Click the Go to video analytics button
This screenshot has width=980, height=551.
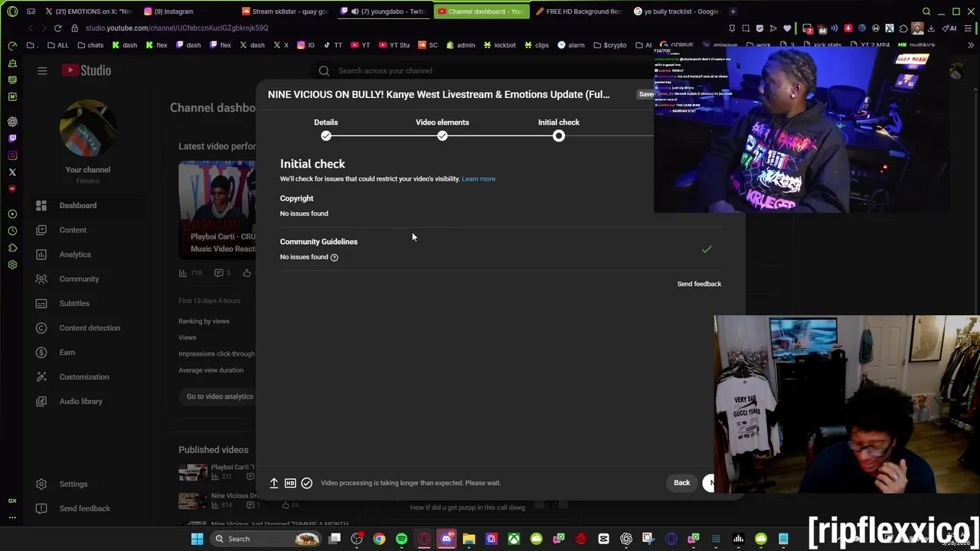[x=220, y=396]
